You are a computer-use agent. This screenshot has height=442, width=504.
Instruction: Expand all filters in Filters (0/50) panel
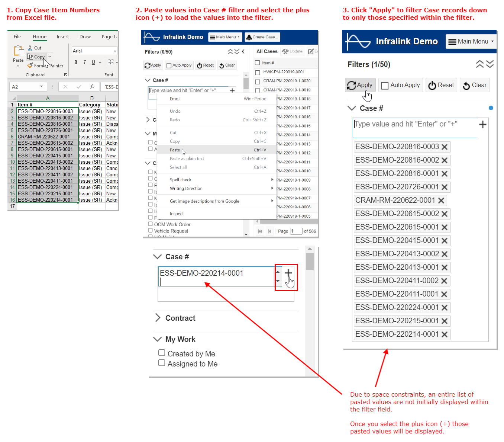[x=237, y=52]
